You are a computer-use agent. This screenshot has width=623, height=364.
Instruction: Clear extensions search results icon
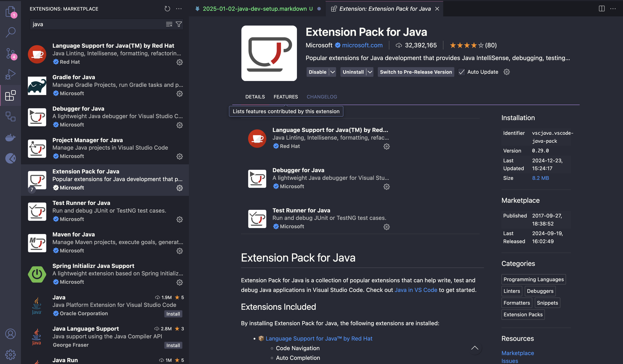[169, 24]
